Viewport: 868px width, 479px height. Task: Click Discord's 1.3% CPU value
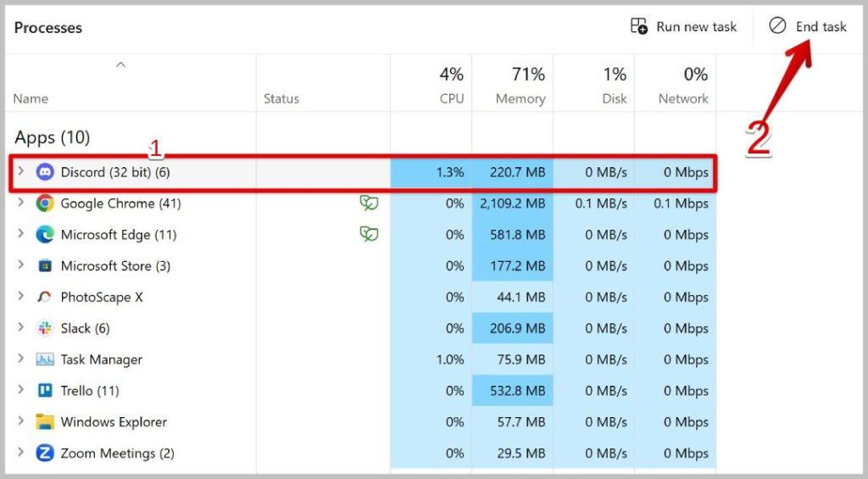(450, 172)
